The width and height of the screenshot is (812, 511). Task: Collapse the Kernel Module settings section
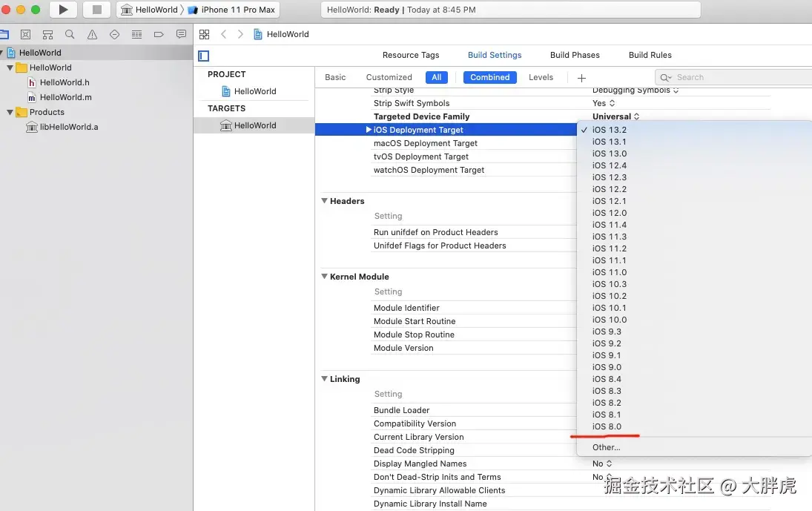click(x=324, y=277)
